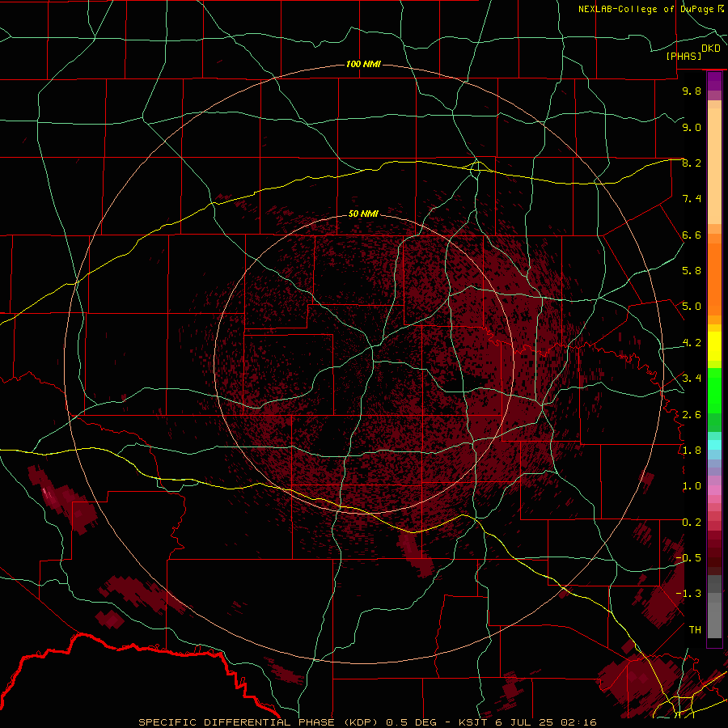
Task: Click the KSJT station identifier
Action: point(472,722)
